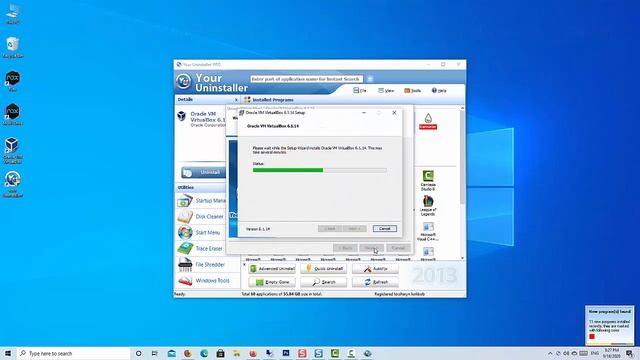Click the Oracle VM VirtualBox icon in Details
Screen dimensions: 640x360
tap(182, 116)
